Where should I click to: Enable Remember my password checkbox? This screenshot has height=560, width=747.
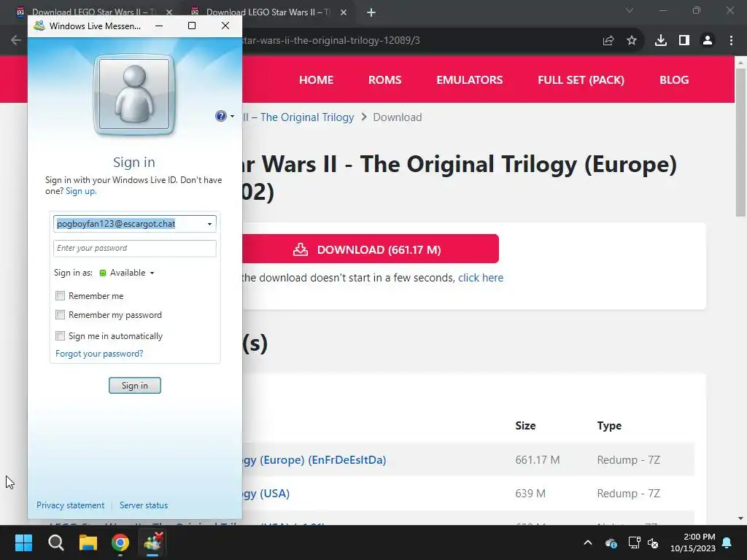(x=60, y=315)
